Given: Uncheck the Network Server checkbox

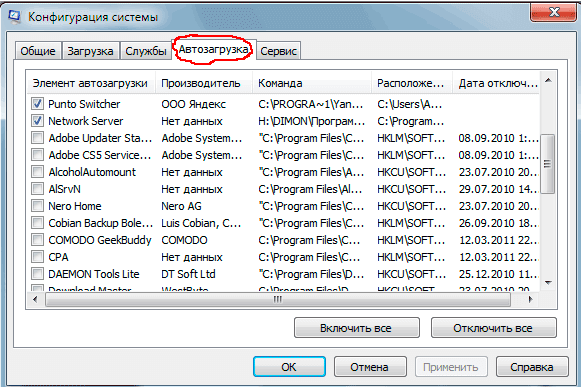Looking at the screenshot, I should coord(37,121).
